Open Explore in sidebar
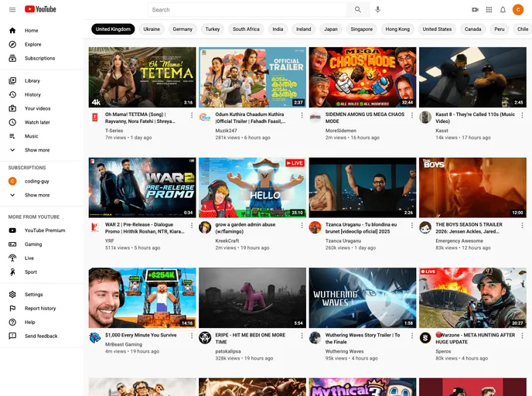 [42, 44]
